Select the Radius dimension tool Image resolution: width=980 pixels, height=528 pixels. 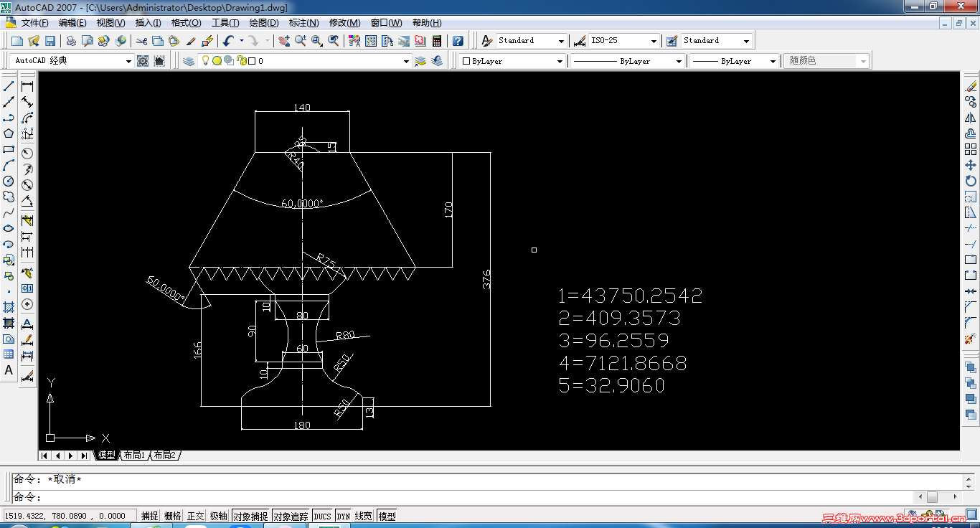27,154
